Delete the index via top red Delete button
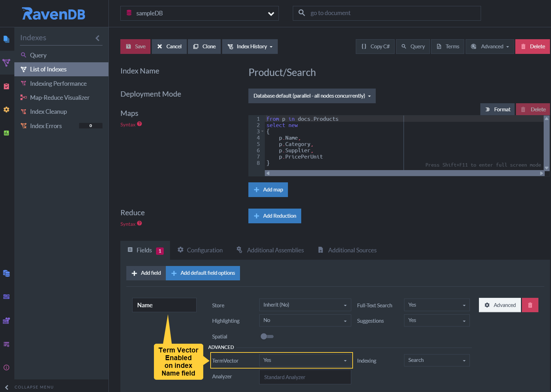This screenshot has width=551, height=392. (532, 47)
